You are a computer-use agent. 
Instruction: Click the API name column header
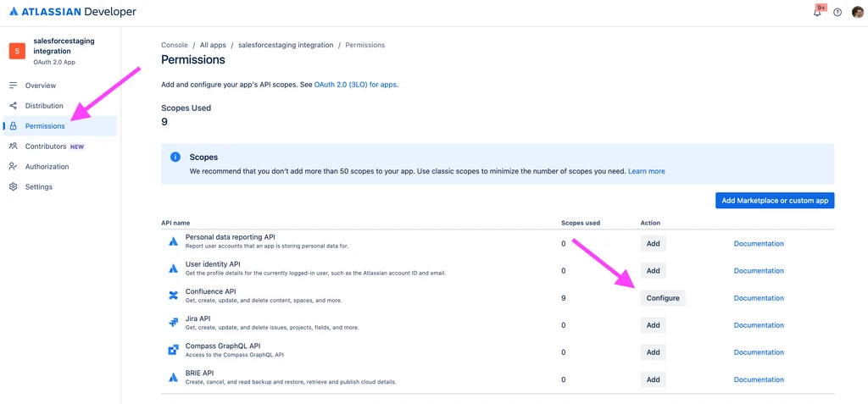[x=175, y=223]
